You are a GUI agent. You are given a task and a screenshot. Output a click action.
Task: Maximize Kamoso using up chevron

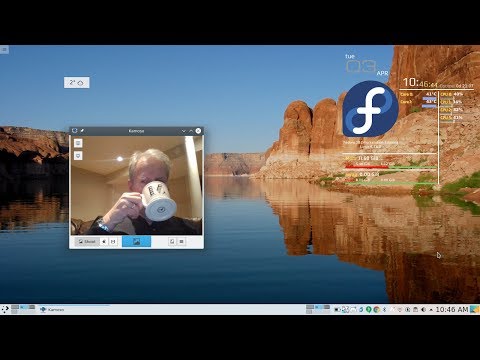point(191,131)
